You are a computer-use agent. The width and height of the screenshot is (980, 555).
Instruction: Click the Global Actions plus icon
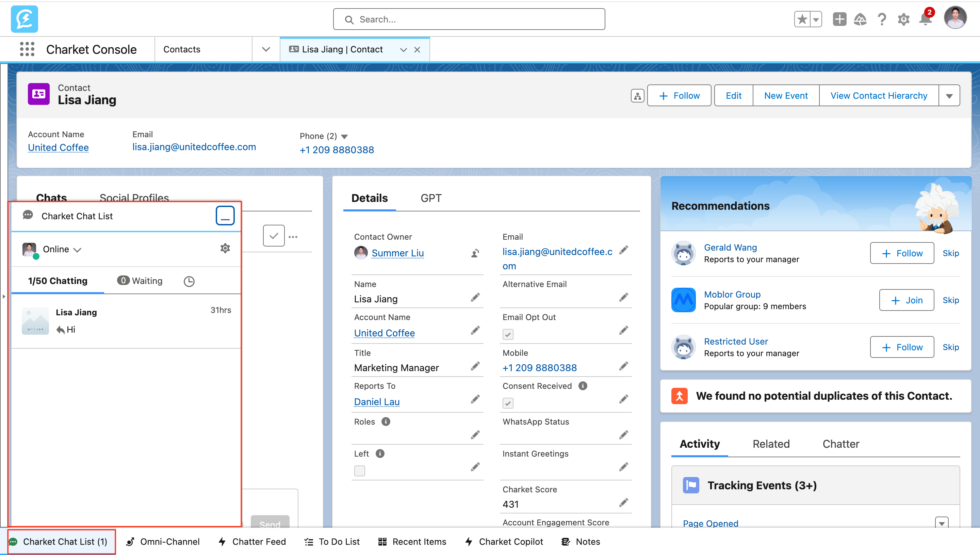[x=839, y=19]
